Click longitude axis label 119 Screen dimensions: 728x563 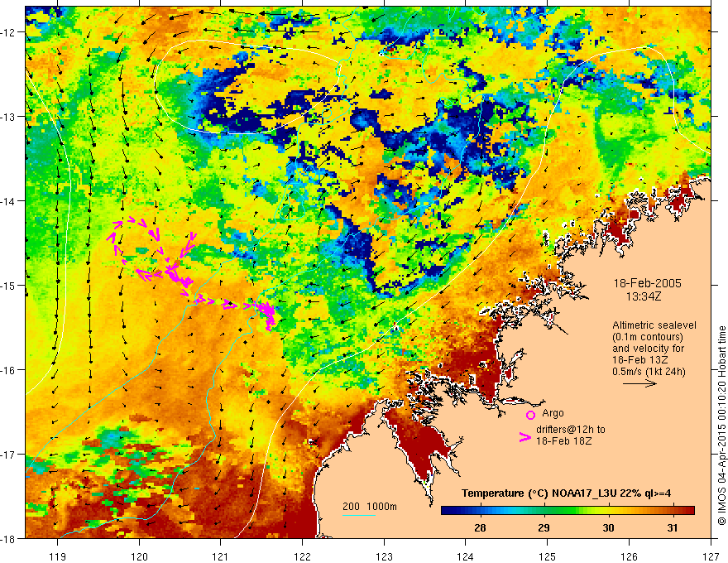tap(58, 556)
